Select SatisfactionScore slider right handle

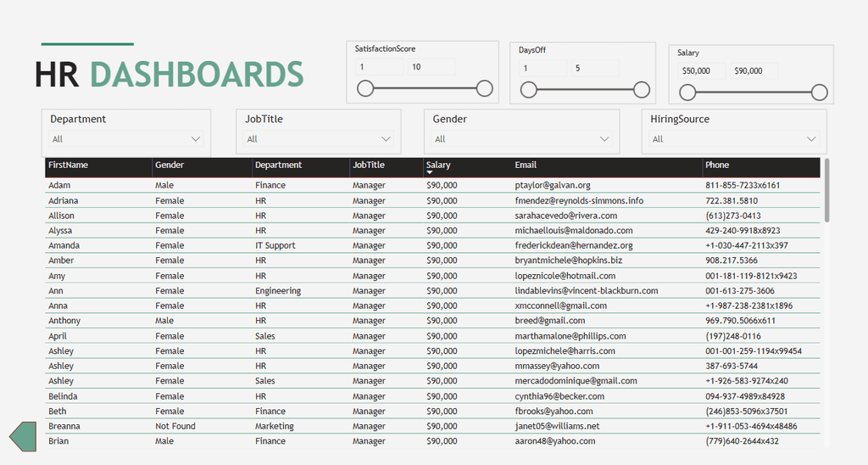[484, 88]
